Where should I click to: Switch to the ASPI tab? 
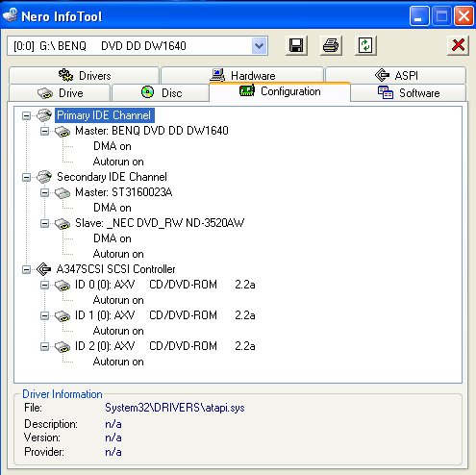396,75
